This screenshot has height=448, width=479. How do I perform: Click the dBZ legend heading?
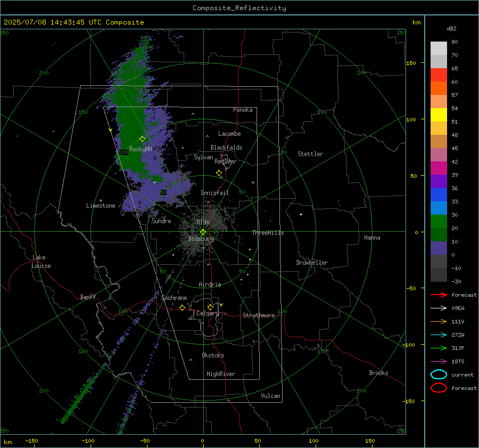(451, 28)
